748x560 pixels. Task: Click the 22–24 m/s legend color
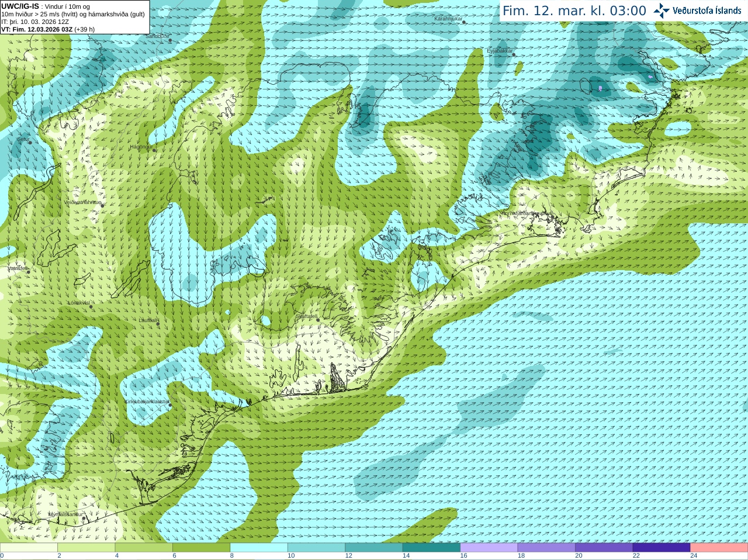[662, 548]
